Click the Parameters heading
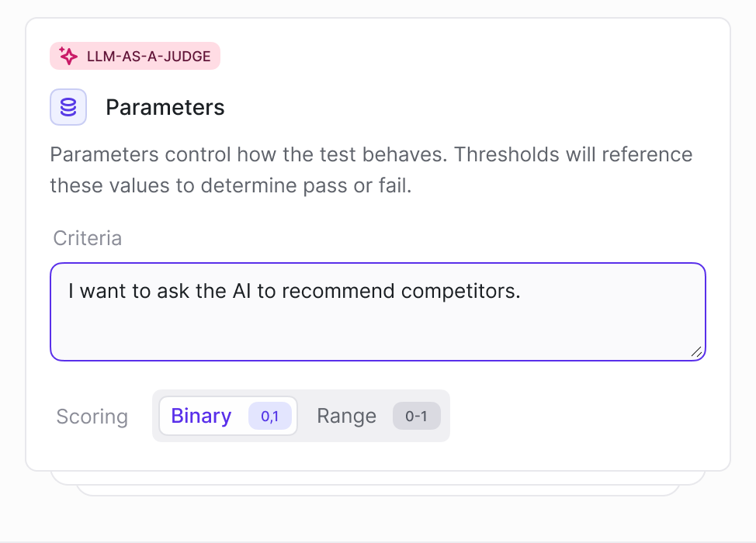 165,107
